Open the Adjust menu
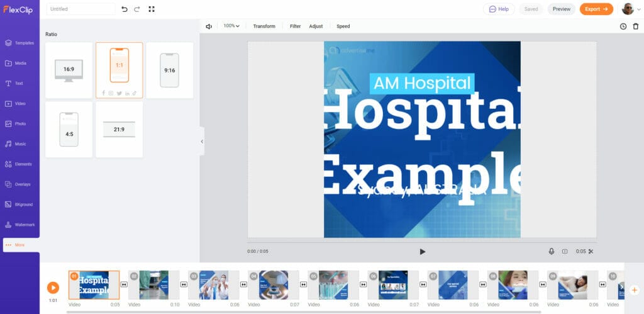The image size is (644, 314). click(x=316, y=26)
